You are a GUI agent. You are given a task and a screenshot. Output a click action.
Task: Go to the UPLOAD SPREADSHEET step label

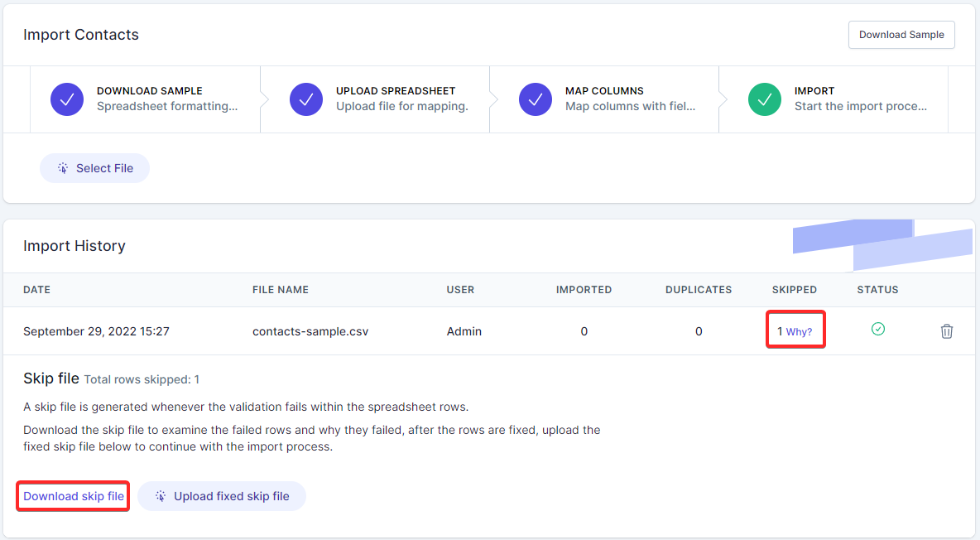click(x=396, y=91)
